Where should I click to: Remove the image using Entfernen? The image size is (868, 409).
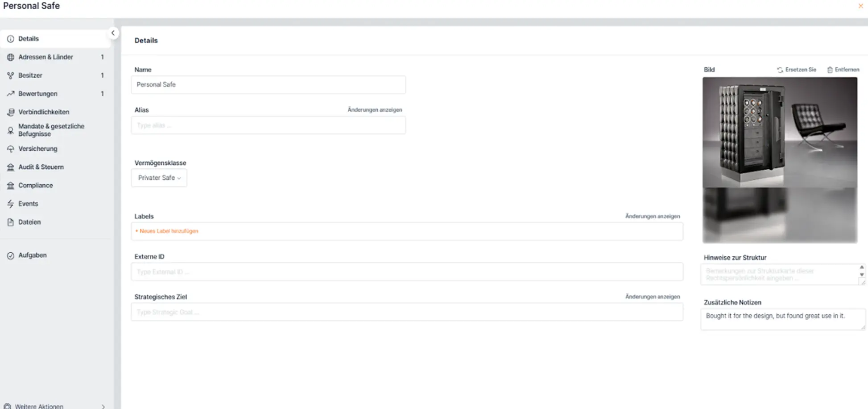click(x=843, y=70)
